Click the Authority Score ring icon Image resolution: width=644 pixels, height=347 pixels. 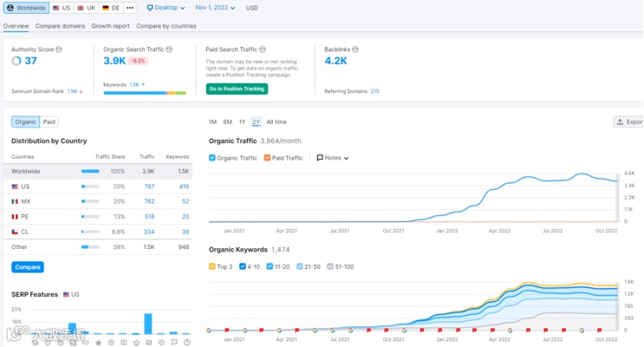tap(16, 62)
